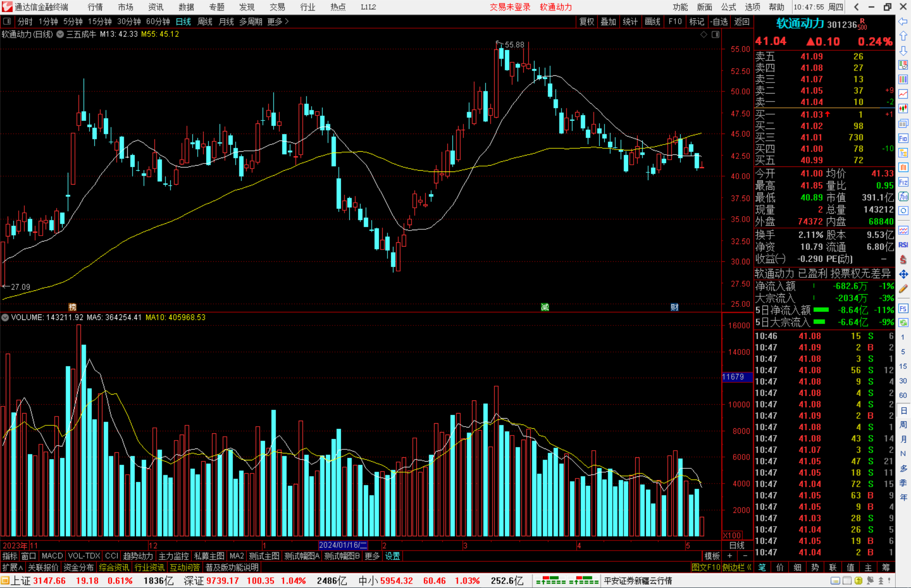This screenshot has width=911, height=588.
Task: Click the green refresh icon in sidebar
Action: 903,323
